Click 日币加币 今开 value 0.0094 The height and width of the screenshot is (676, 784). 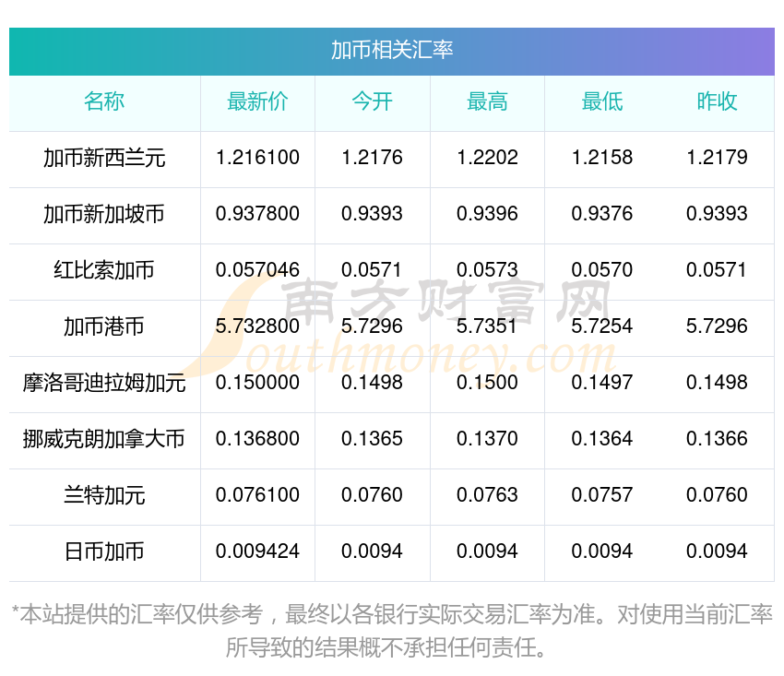(x=372, y=551)
